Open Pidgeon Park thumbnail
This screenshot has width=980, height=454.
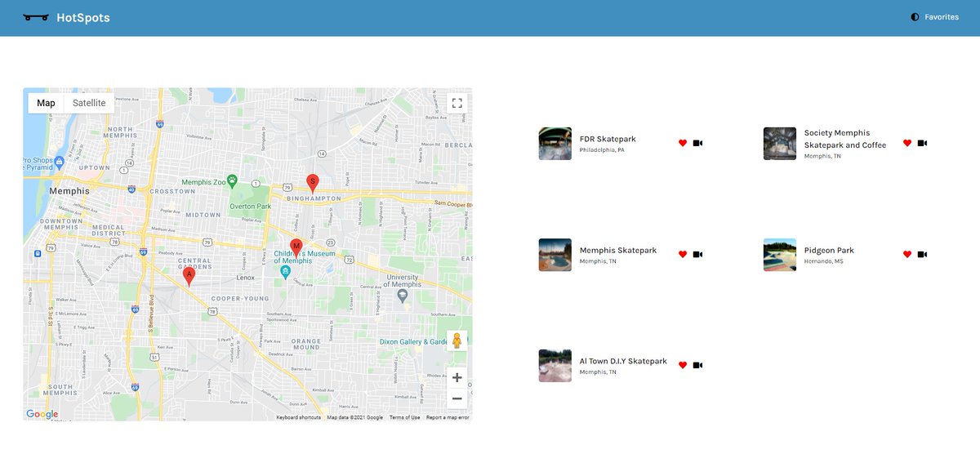780,255
